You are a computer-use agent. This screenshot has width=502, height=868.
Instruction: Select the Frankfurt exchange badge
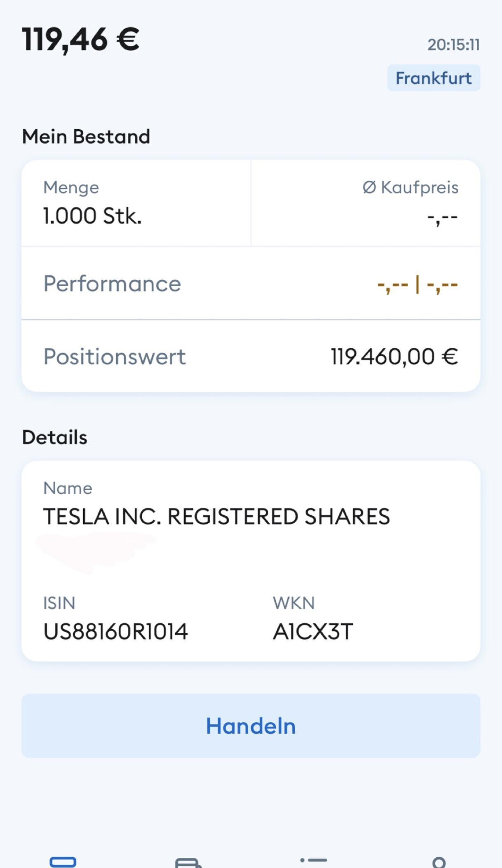tap(433, 78)
